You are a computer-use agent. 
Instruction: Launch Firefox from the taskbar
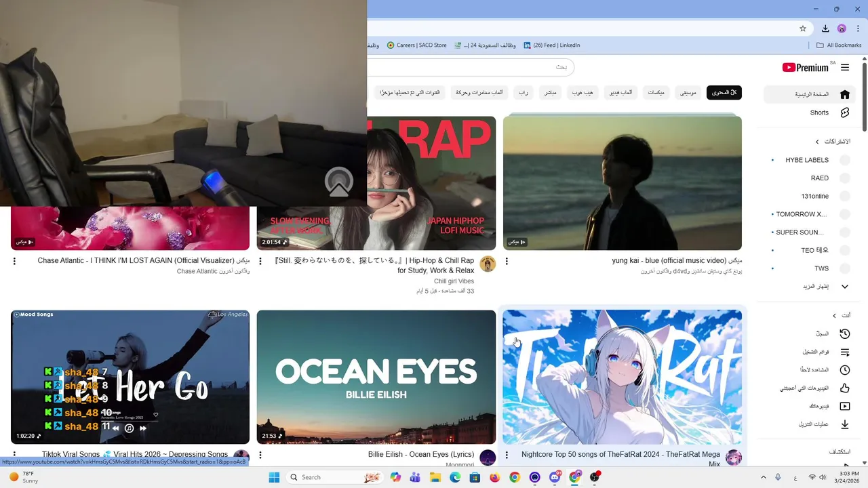(494, 477)
